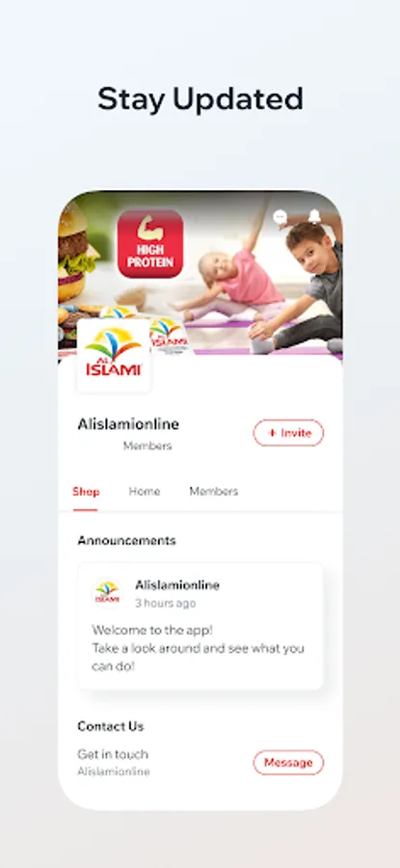This screenshot has height=868, width=400.
Task: Open the chat bubble icon on cover
Action: [x=280, y=217]
